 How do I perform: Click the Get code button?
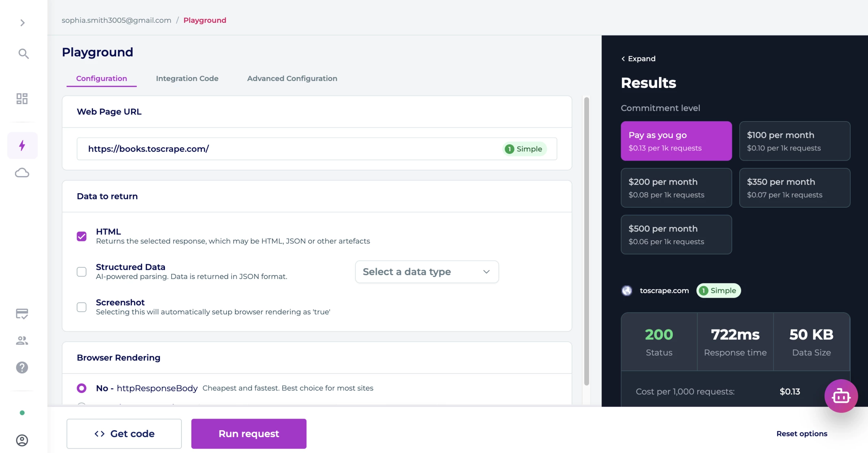124,434
